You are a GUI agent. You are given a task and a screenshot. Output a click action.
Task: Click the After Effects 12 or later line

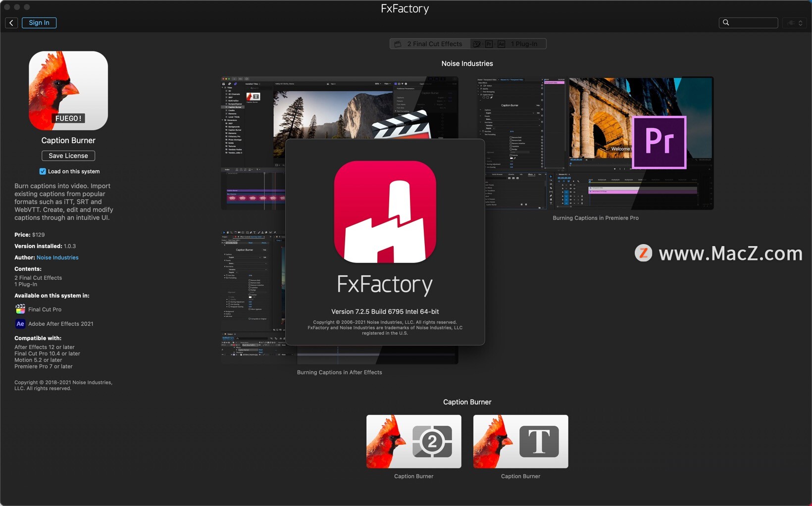tap(45, 347)
